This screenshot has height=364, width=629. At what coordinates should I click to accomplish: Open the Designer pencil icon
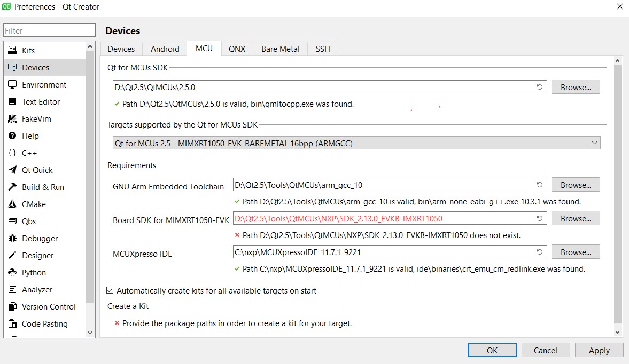[12, 255]
